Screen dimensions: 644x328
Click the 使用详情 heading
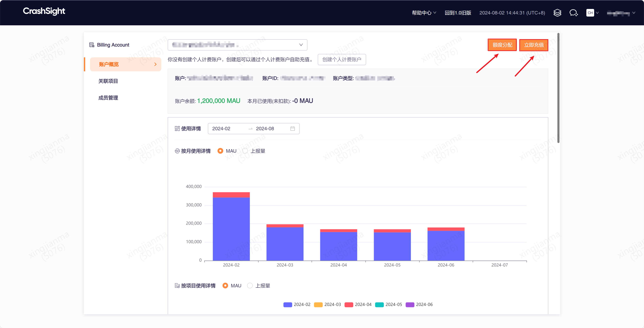(191, 129)
